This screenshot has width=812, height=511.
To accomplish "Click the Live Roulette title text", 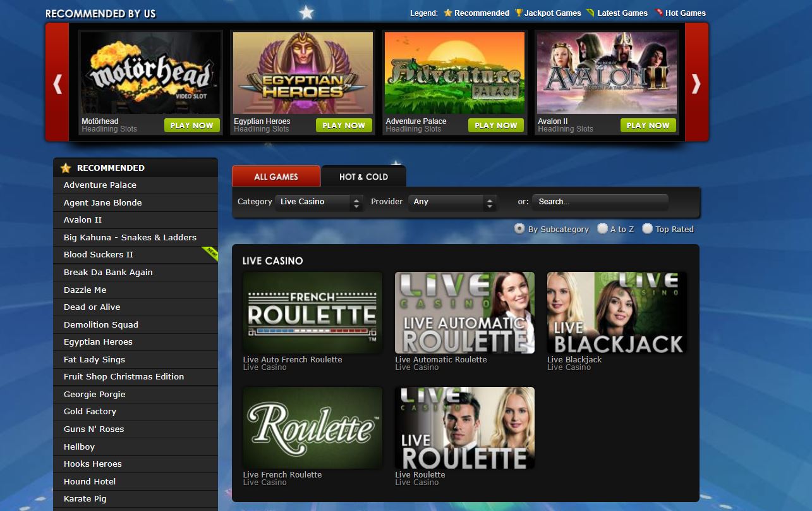I will tap(420, 474).
